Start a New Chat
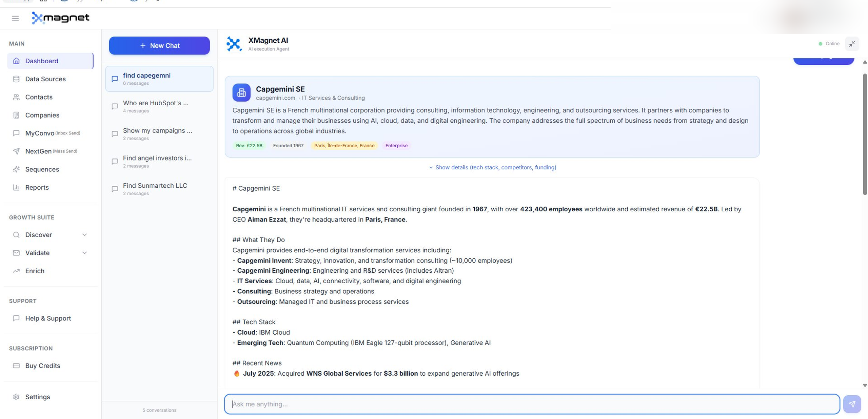This screenshot has width=868, height=419. pyautogui.click(x=159, y=45)
